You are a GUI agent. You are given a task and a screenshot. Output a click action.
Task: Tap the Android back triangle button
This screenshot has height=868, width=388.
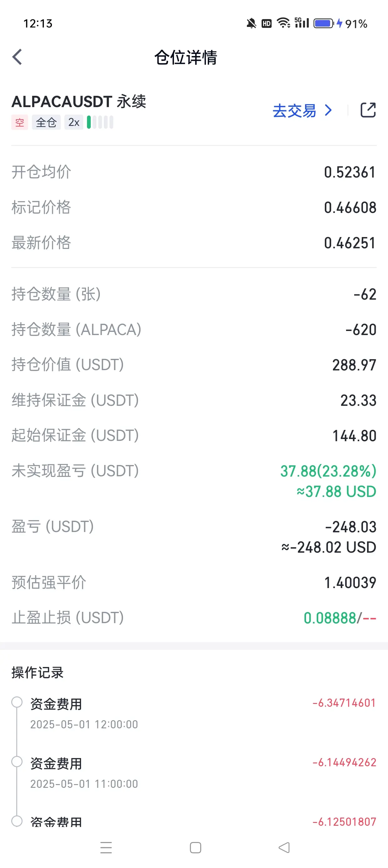[x=284, y=847]
